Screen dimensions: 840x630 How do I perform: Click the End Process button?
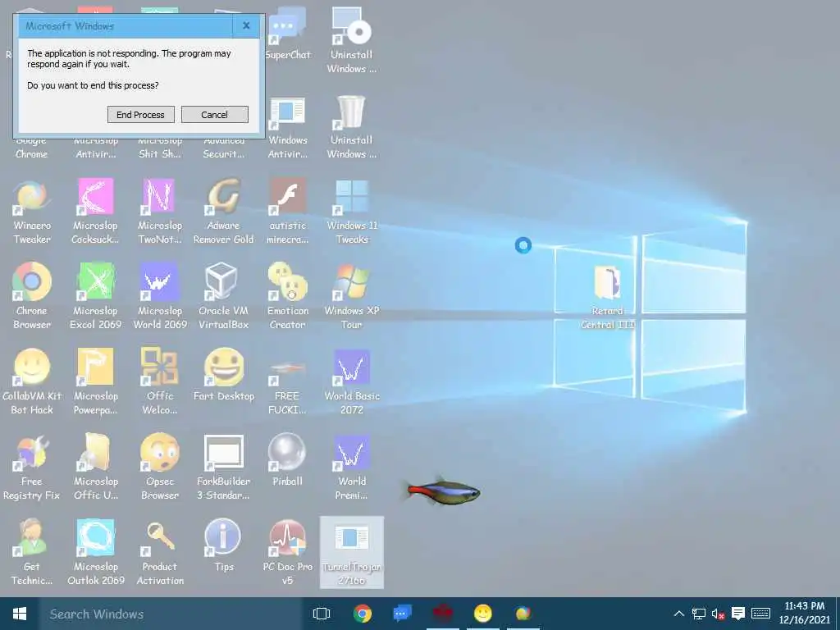[140, 115]
